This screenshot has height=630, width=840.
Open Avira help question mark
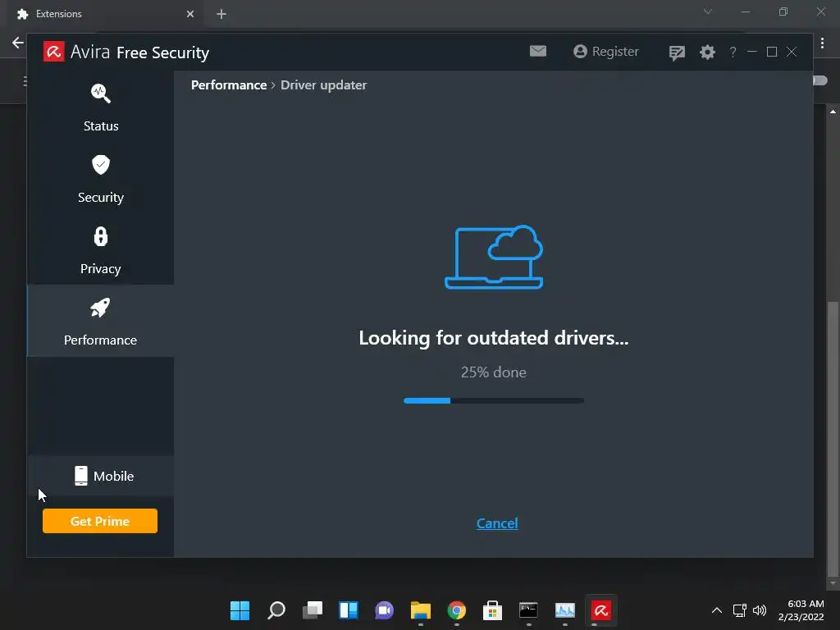point(733,52)
